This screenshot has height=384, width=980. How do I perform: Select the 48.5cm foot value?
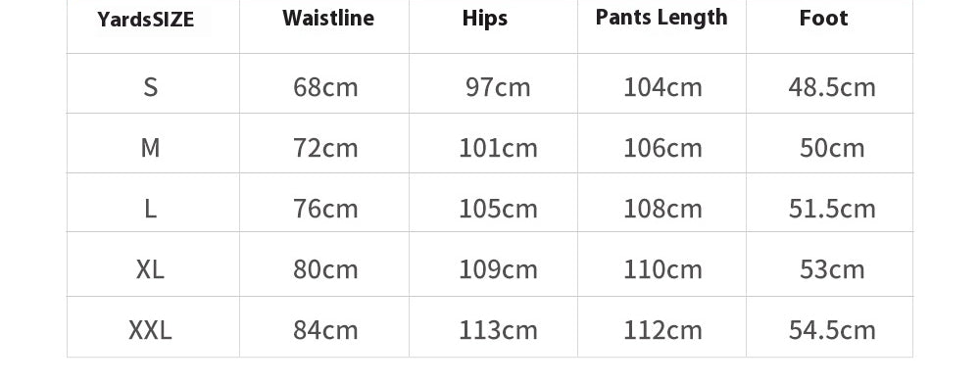point(832,87)
